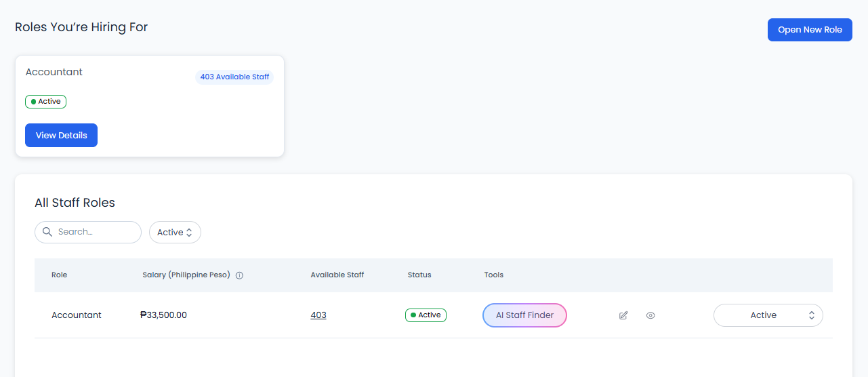Click the Status column header

click(419, 275)
